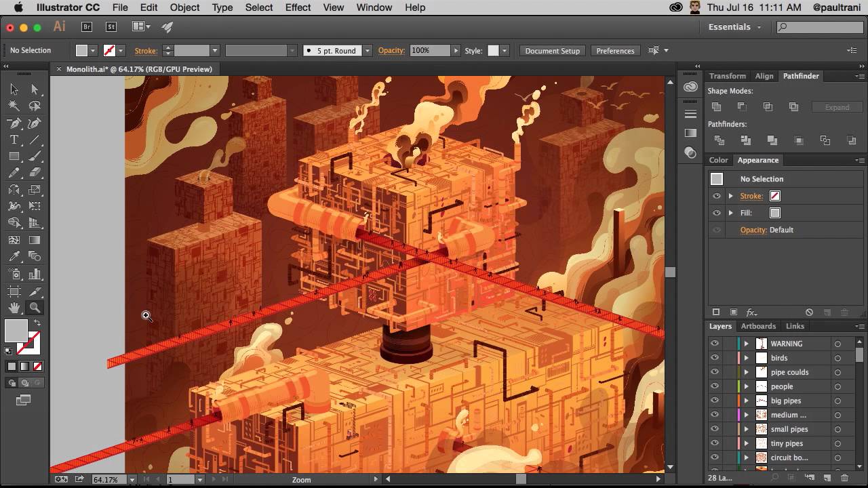Viewport: 868px width, 488px height.
Task: Select the Magic Wand tool
Action: click(14, 106)
